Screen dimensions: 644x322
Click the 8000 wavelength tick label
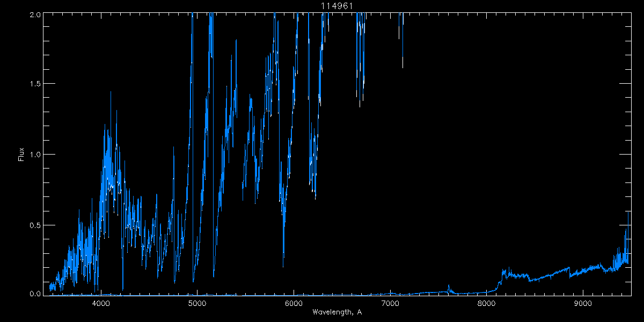(486, 304)
